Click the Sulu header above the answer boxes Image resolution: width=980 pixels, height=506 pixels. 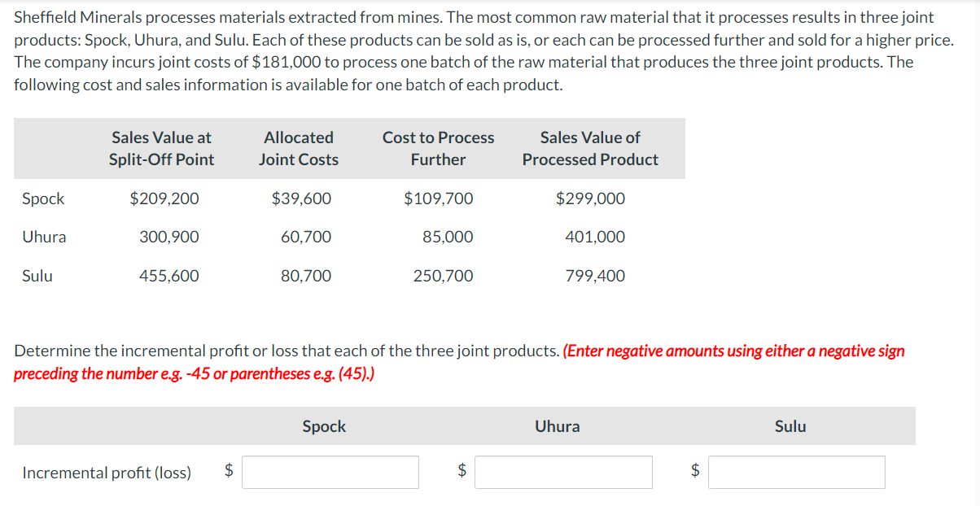790,426
